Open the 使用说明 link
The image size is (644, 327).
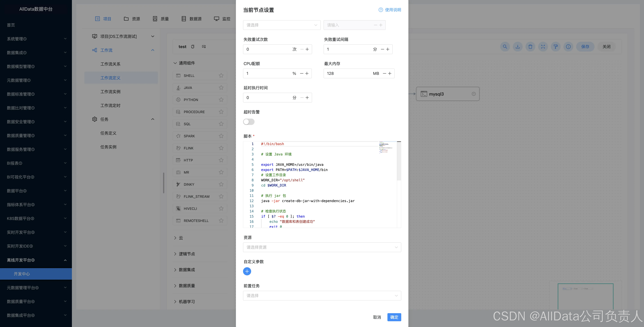click(x=393, y=10)
